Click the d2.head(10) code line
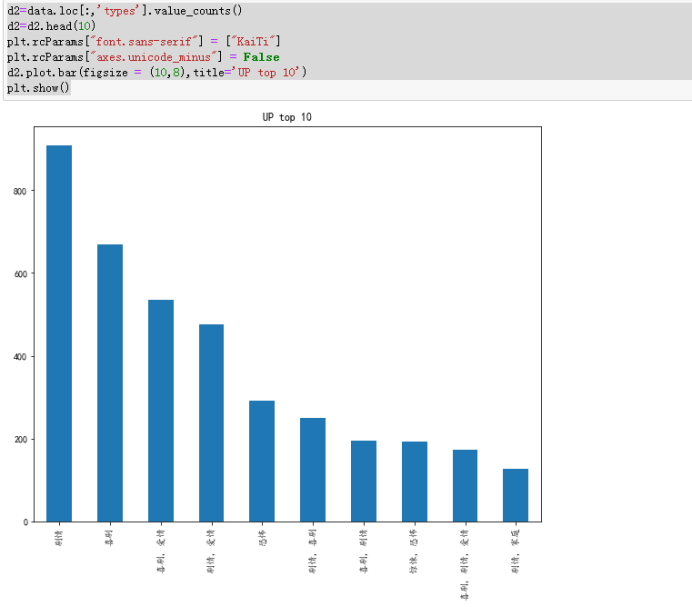 [51, 26]
